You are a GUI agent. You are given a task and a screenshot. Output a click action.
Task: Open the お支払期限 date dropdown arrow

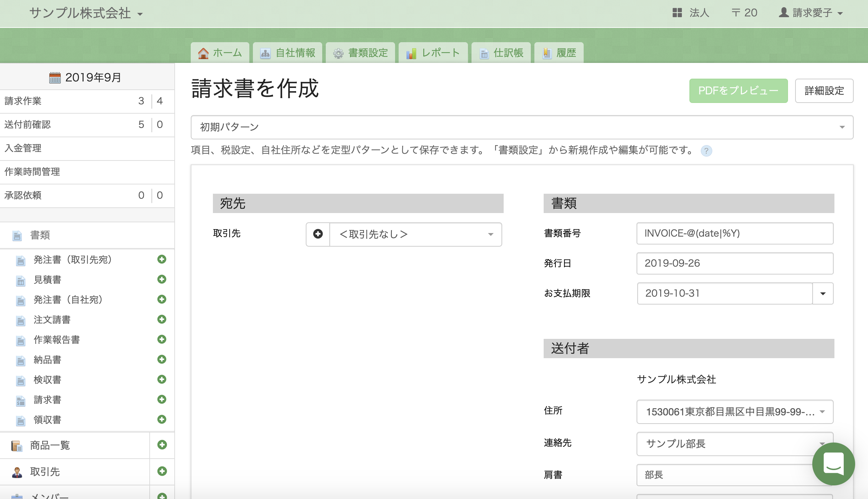pos(823,293)
